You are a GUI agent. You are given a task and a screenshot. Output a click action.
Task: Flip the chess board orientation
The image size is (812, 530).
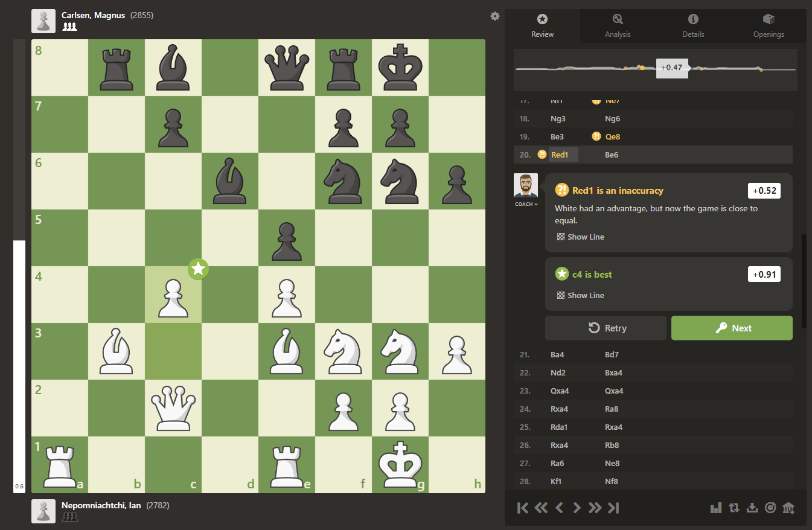(x=734, y=508)
